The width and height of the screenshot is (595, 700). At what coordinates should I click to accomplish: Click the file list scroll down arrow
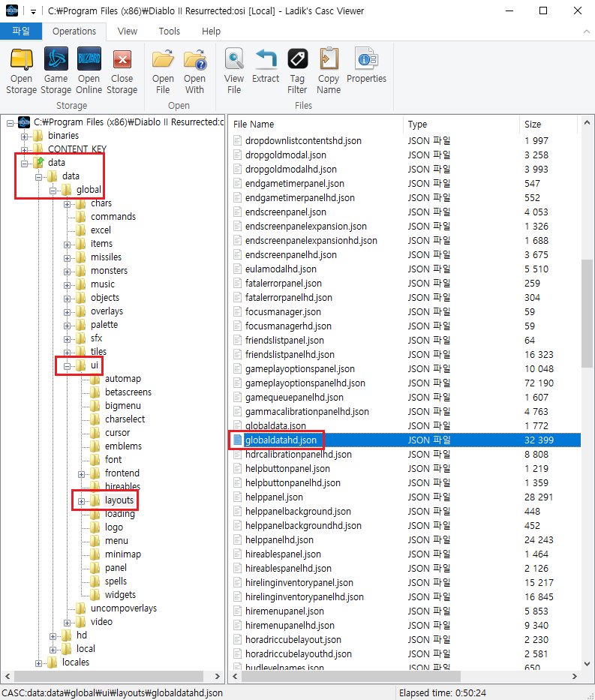point(587,664)
